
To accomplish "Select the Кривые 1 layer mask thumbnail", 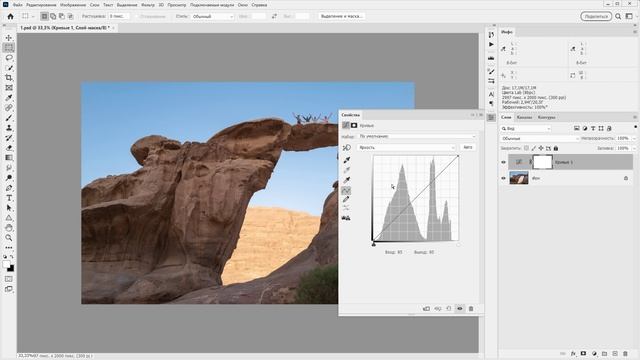I will pyautogui.click(x=542, y=162).
